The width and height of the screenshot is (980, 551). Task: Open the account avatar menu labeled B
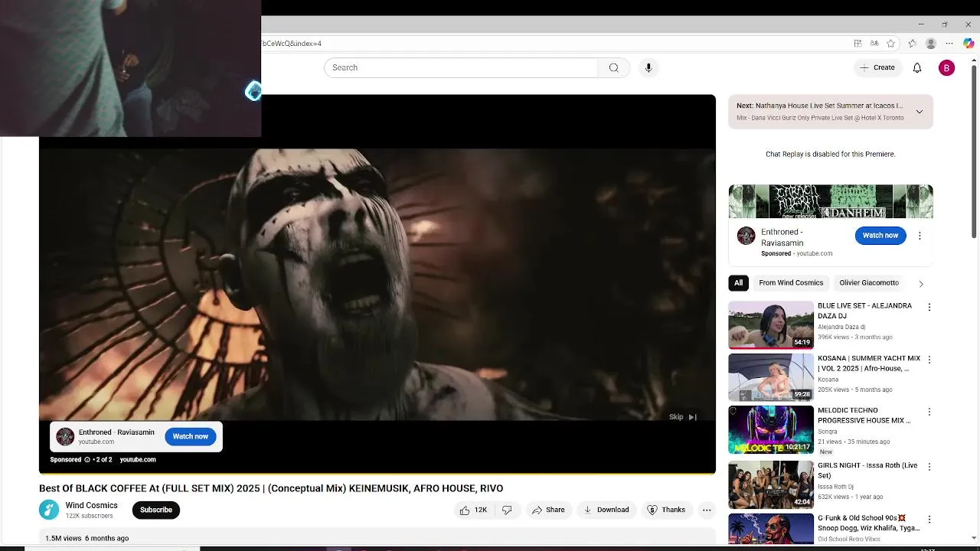tap(946, 67)
